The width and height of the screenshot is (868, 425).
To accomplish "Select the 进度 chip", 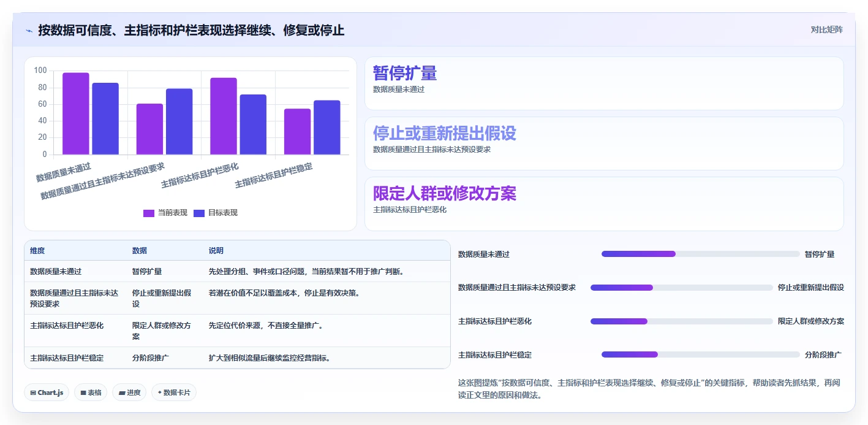I will click(129, 392).
